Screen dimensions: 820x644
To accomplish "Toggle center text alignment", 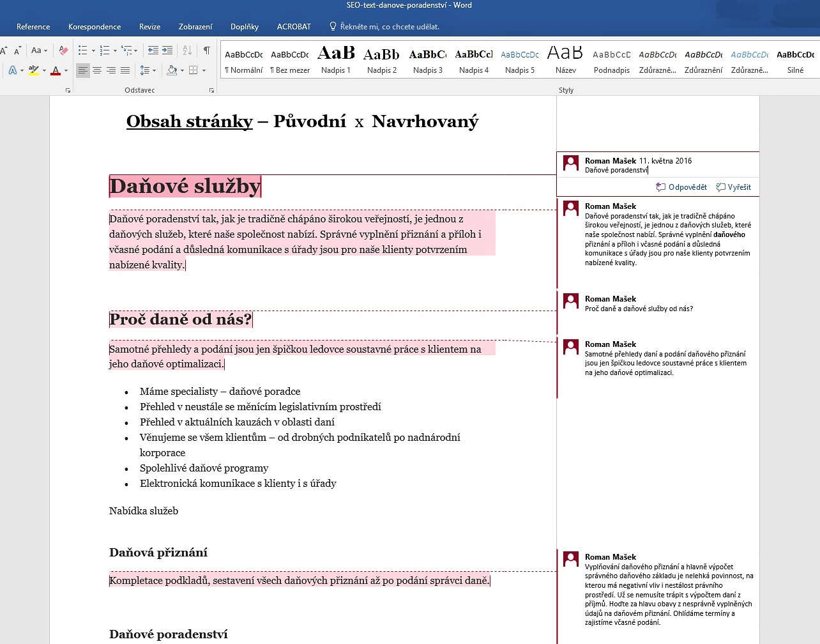I will coord(97,70).
